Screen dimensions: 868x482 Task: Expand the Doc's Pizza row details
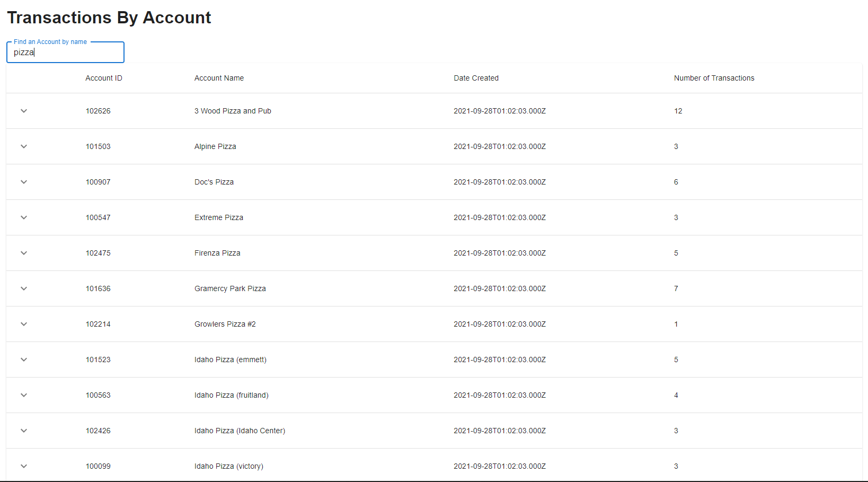[24, 182]
